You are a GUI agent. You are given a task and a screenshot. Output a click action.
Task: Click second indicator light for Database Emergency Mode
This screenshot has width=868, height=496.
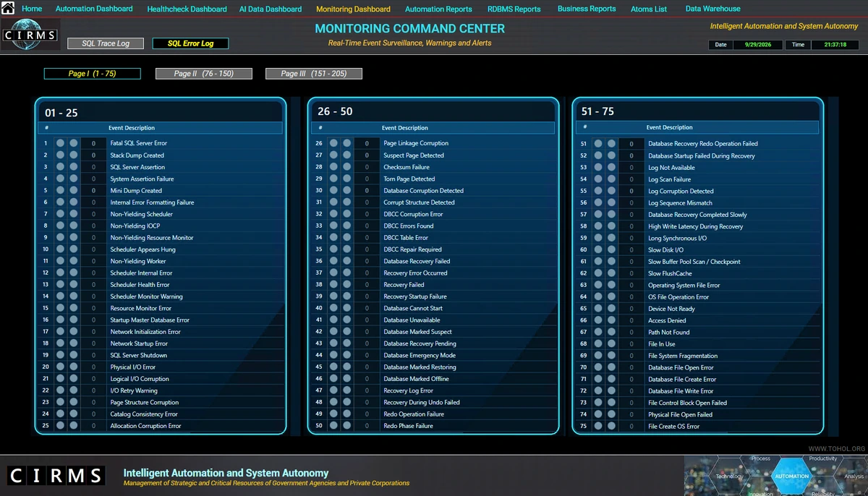pos(346,355)
